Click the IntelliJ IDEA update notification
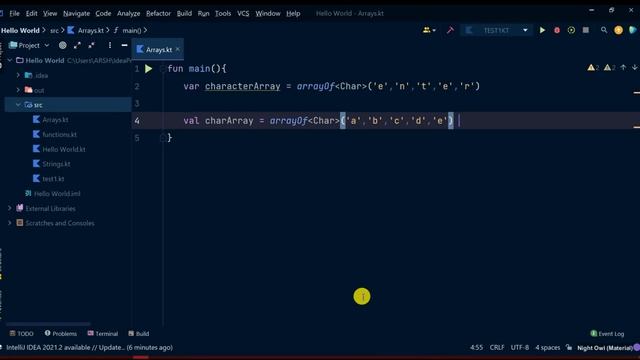The width and height of the screenshot is (640, 360). 89,347
